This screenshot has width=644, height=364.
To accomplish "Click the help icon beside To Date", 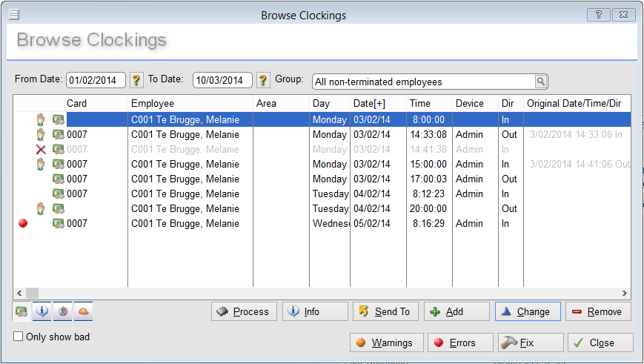I will tap(263, 80).
